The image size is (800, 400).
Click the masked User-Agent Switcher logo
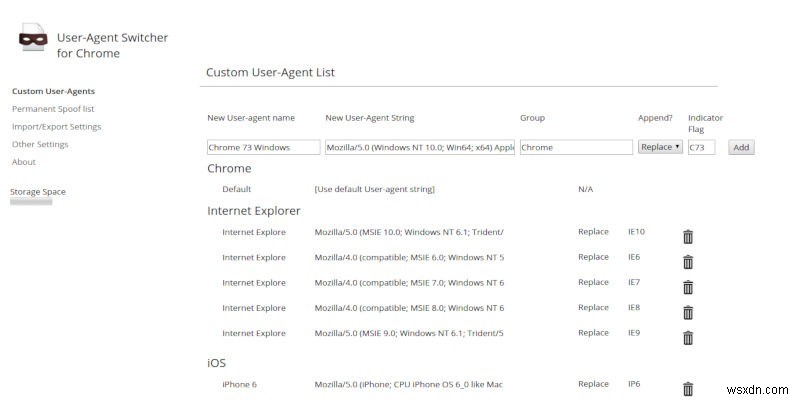click(x=33, y=41)
